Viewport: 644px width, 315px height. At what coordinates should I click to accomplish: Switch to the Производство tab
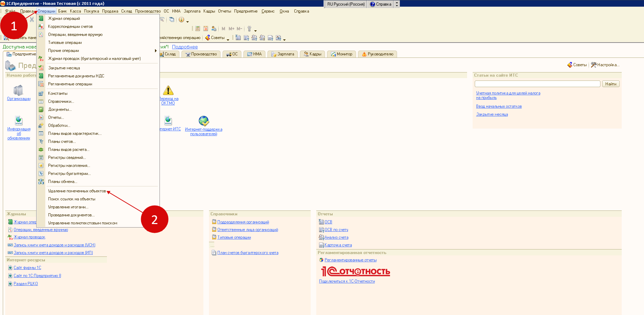[x=201, y=54]
